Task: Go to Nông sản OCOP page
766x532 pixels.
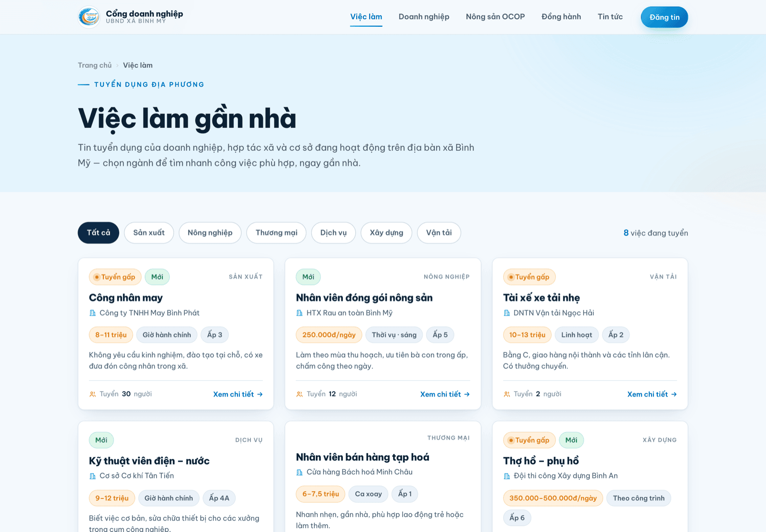Action: (x=496, y=17)
